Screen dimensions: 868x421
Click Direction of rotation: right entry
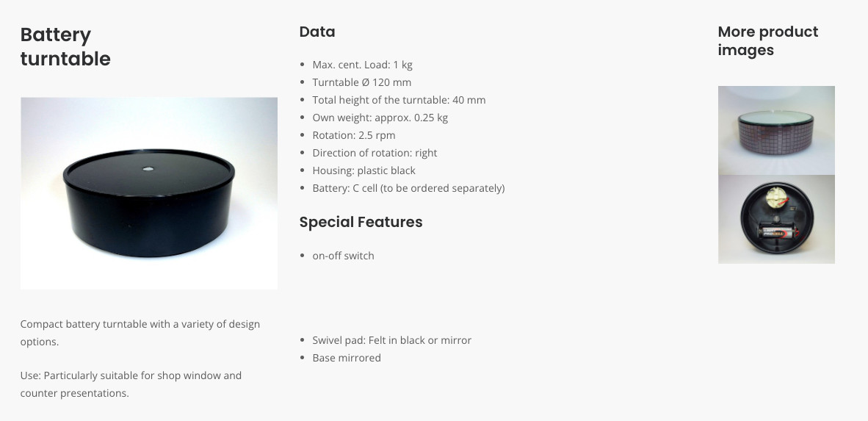(x=375, y=153)
